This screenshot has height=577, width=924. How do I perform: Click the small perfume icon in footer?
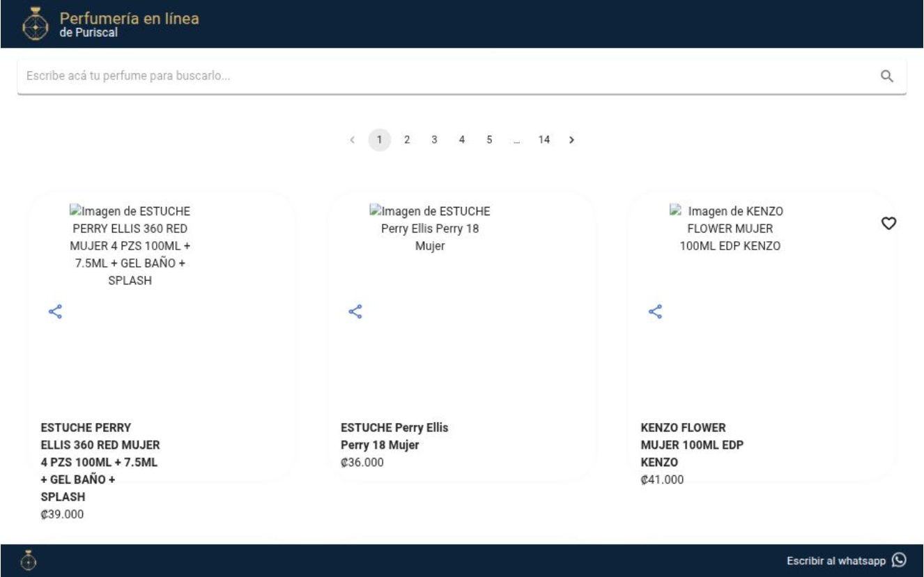point(29,560)
